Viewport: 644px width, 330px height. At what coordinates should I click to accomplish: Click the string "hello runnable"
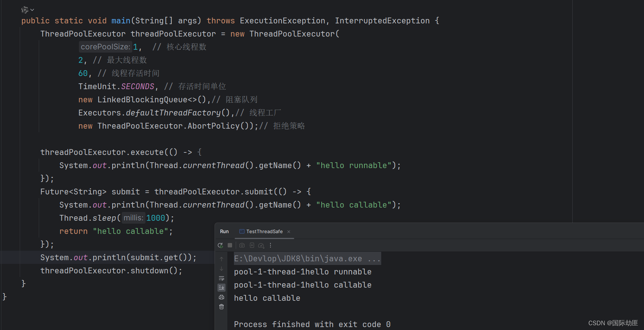[x=354, y=166]
